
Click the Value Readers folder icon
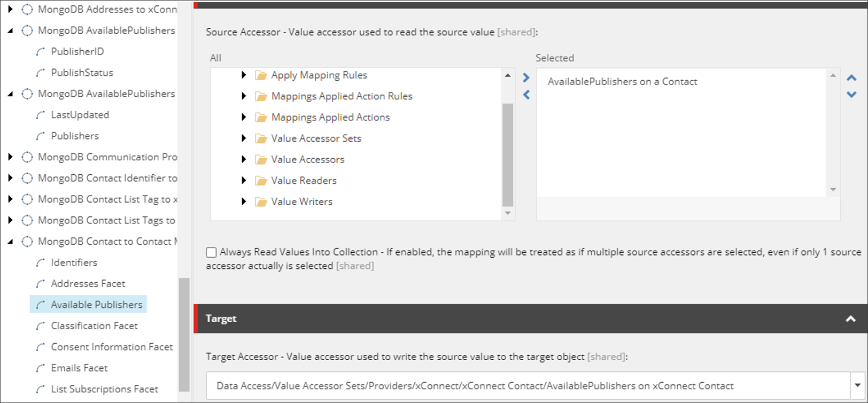261,181
